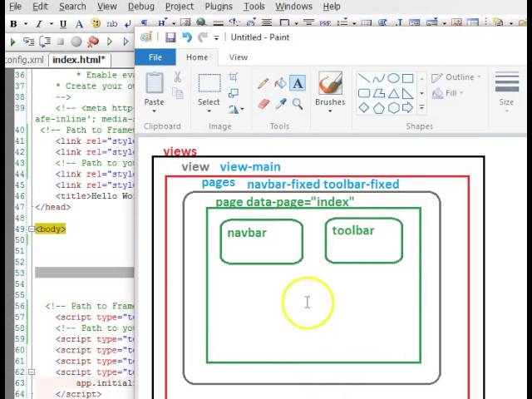Open the Brushes dropdown arrow

(x=330, y=111)
